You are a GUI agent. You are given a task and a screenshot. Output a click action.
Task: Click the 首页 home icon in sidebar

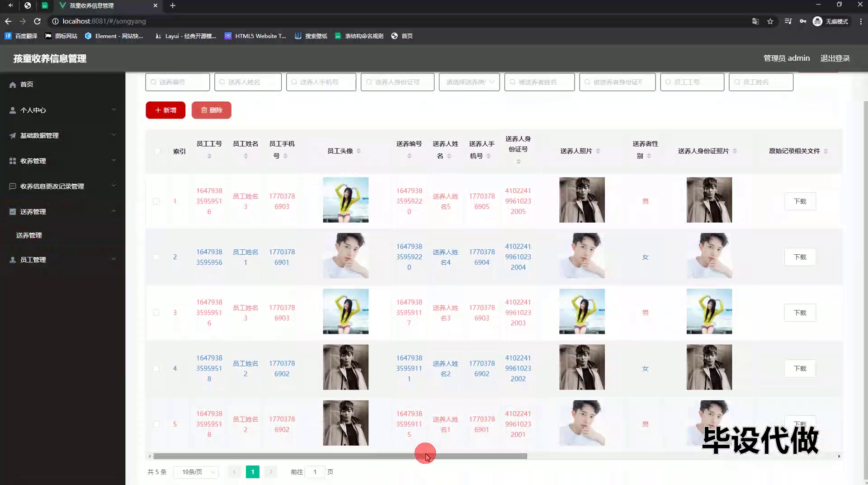[x=13, y=85]
